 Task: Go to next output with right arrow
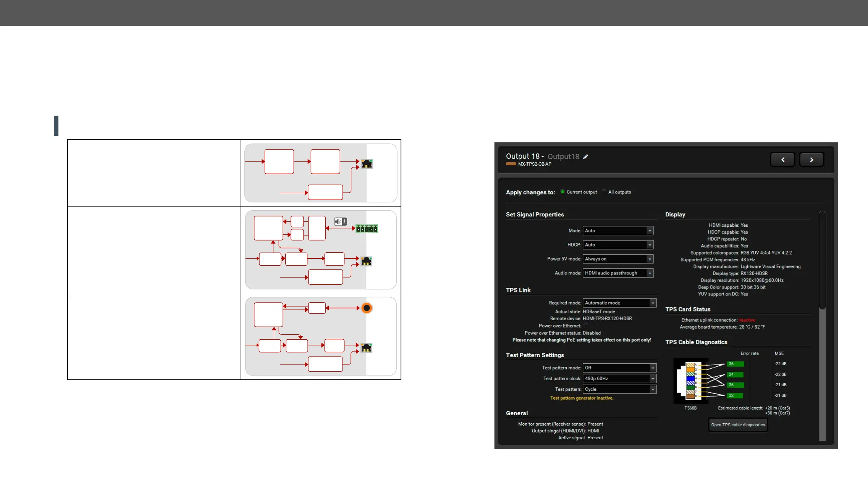click(811, 160)
